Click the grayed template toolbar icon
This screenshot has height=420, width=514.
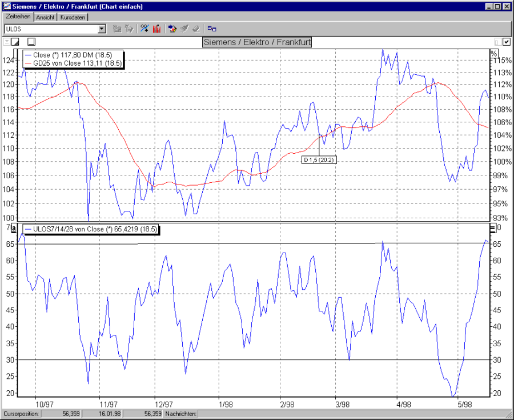coord(117,29)
